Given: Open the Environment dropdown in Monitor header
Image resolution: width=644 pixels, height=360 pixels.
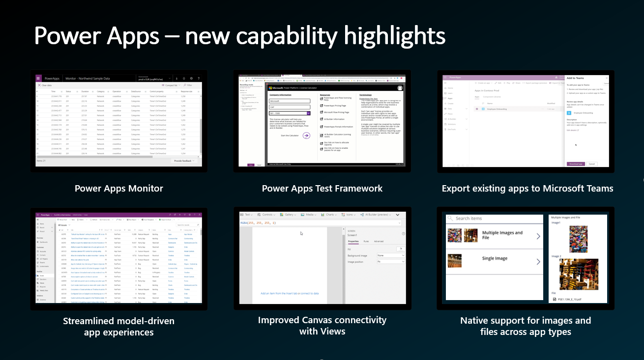Looking at the screenshot, I should (x=155, y=78).
